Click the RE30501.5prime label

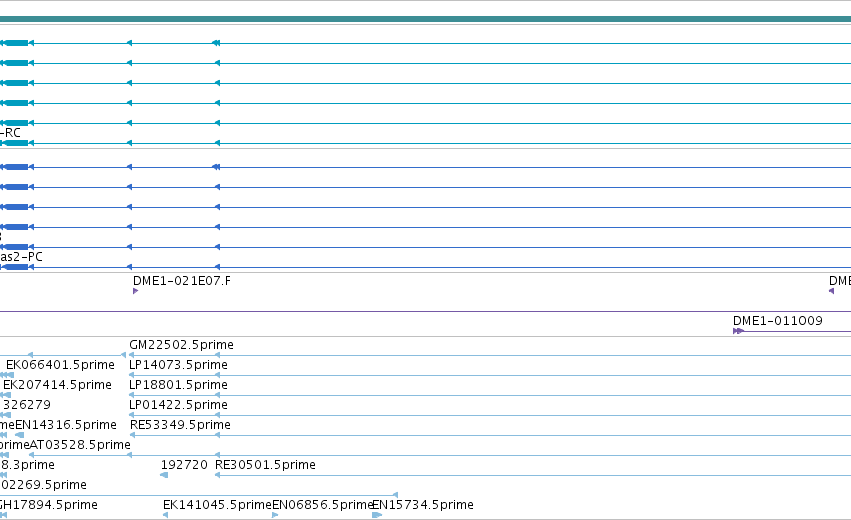coord(265,465)
